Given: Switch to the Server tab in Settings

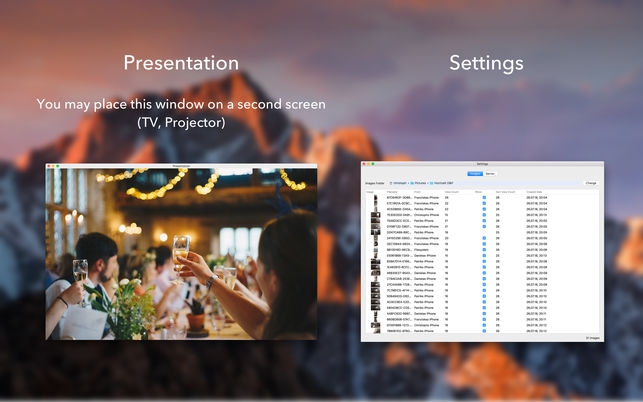Looking at the screenshot, I should click(490, 174).
